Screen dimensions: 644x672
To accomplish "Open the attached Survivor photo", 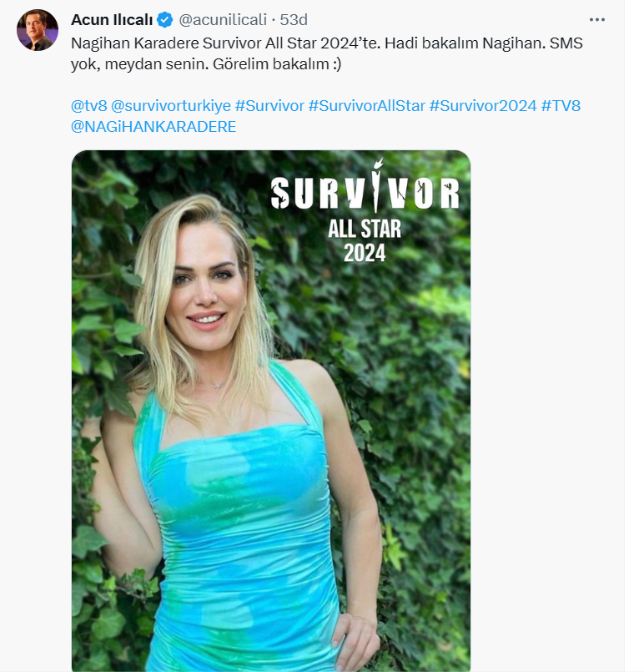I will click(x=271, y=411).
